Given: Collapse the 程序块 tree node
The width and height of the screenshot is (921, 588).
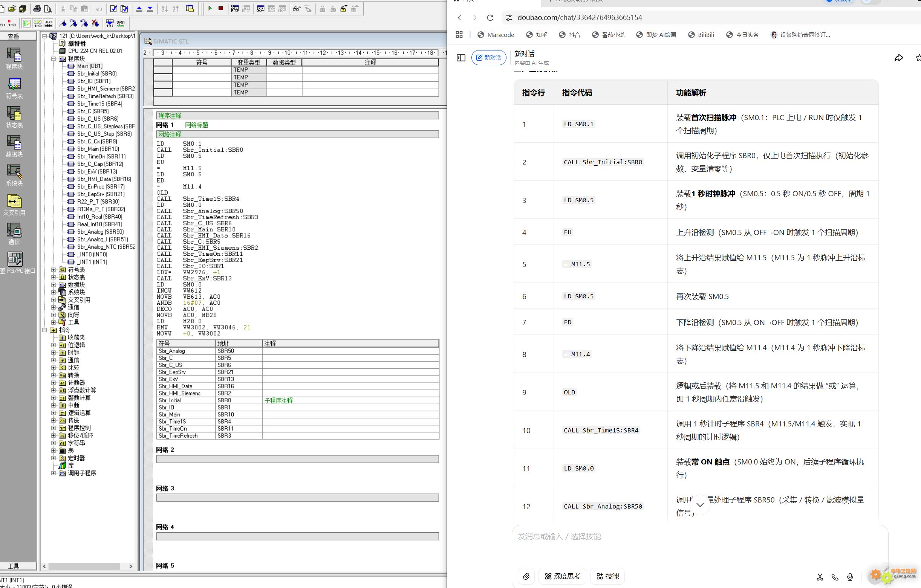Looking at the screenshot, I should (54, 58).
